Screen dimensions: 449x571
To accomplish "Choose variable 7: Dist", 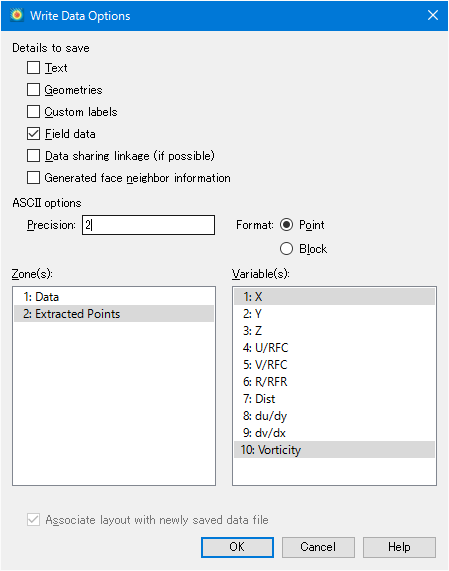I will pos(334,399).
